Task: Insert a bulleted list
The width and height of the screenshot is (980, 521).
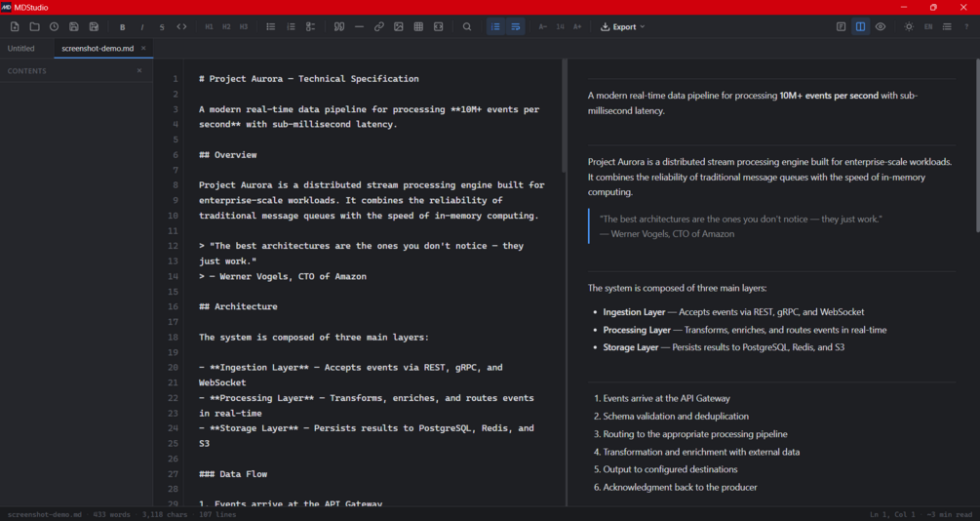Action: (271, 27)
